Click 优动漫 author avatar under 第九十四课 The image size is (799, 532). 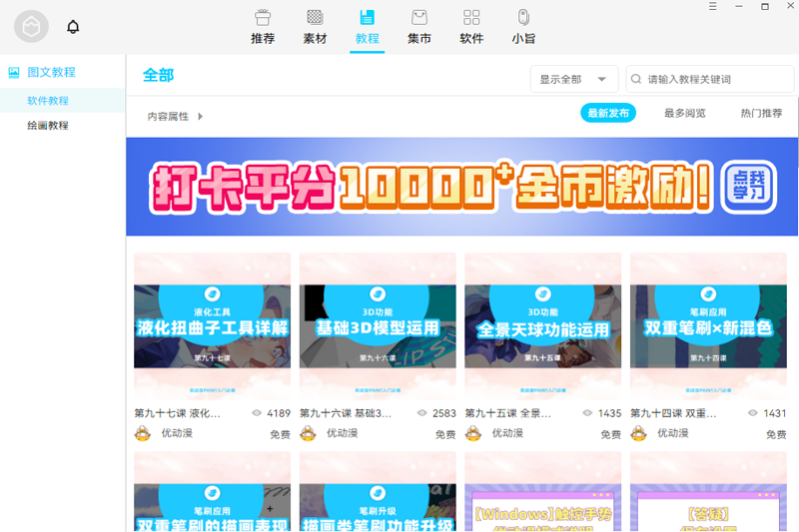click(x=638, y=434)
